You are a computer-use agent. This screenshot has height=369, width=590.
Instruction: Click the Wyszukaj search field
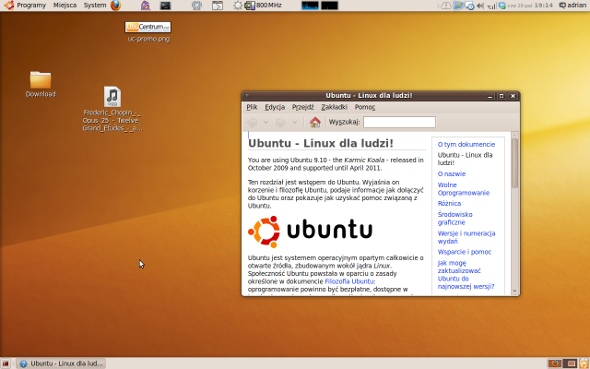pyautogui.click(x=399, y=122)
